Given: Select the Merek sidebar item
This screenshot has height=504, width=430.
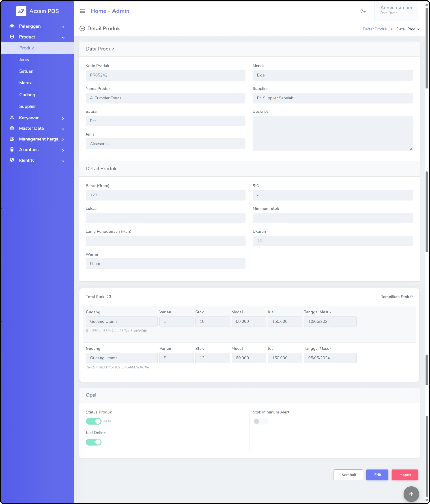Looking at the screenshot, I should coord(26,83).
